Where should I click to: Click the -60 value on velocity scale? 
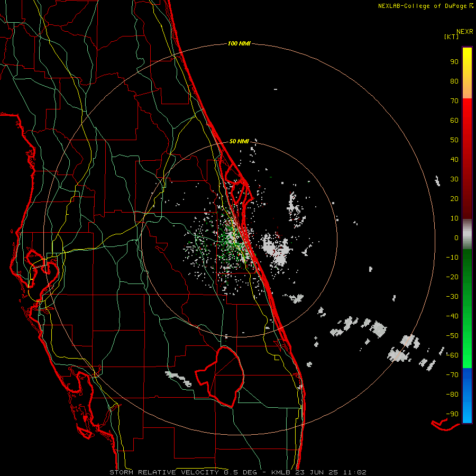coord(452,355)
